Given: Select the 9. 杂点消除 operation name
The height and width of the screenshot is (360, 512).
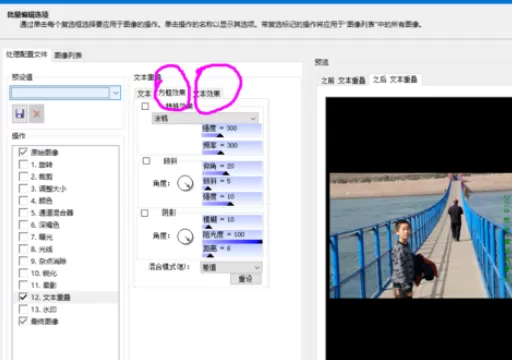Looking at the screenshot, I should pyautogui.click(x=49, y=261).
